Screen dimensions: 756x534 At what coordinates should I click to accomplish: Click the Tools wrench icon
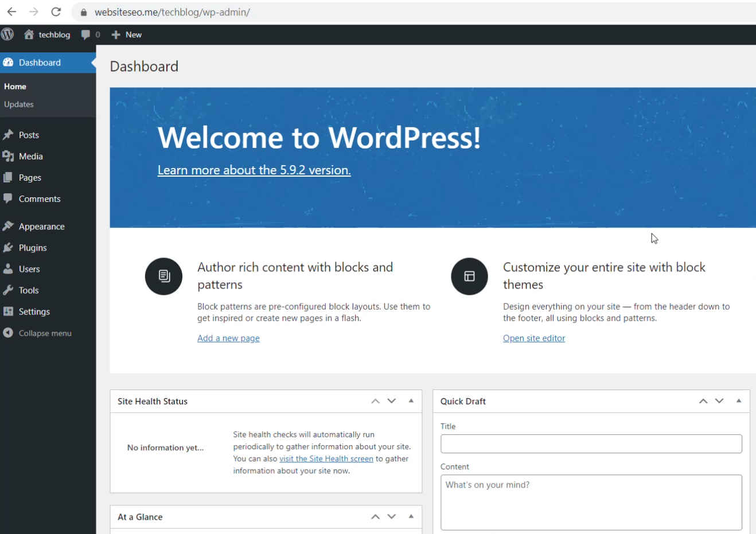(x=8, y=290)
